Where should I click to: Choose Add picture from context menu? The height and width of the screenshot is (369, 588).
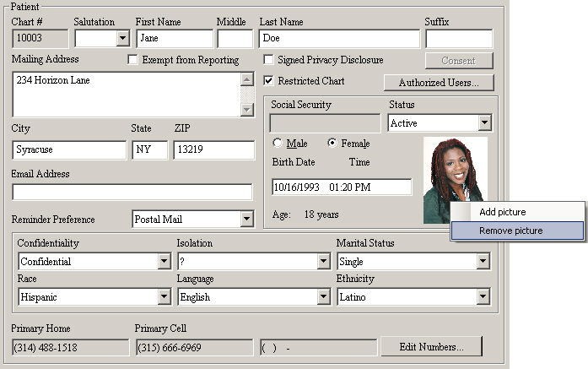click(502, 212)
